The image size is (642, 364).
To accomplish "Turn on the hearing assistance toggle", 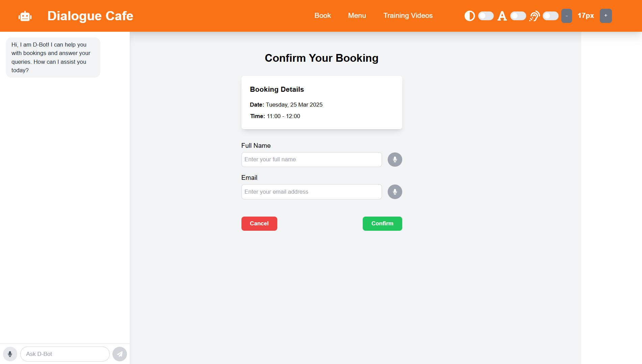I will [x=550, y=16].
